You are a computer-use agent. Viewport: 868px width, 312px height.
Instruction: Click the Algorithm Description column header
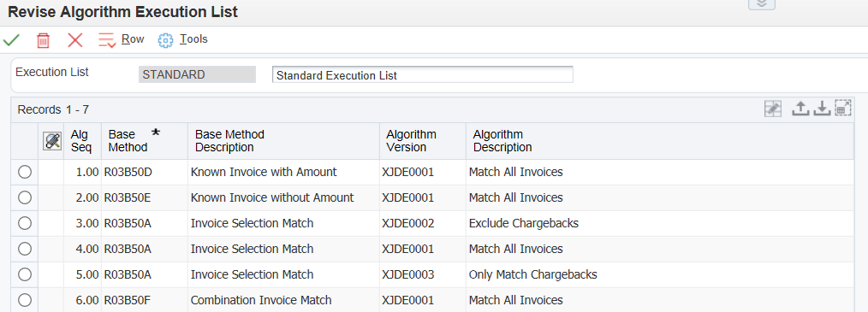[x=659, y=141]
